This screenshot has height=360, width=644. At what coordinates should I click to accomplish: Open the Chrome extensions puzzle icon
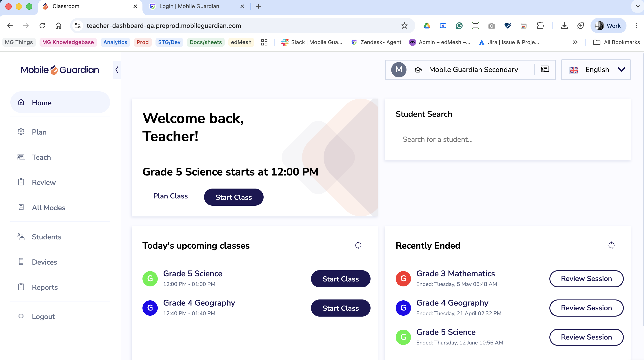click(x=540, y=25)
